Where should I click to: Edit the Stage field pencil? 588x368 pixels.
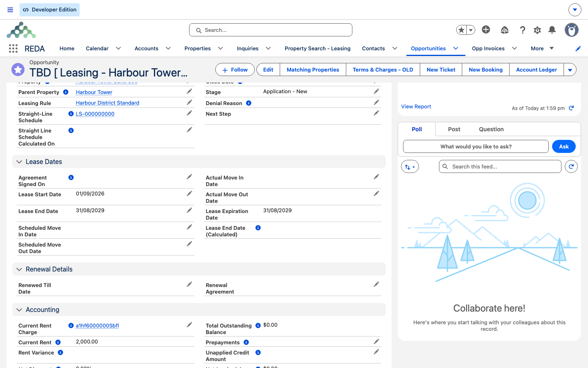(376, 91)
